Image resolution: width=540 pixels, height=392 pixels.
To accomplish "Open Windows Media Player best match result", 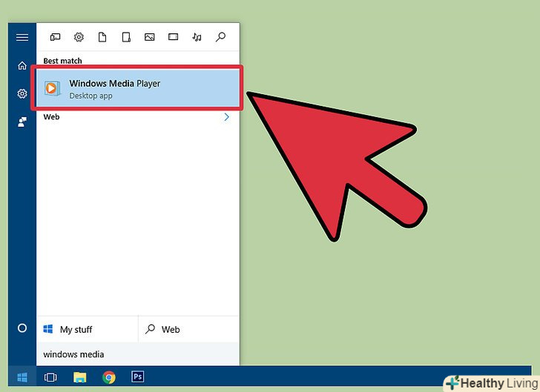I will [138, 88].
